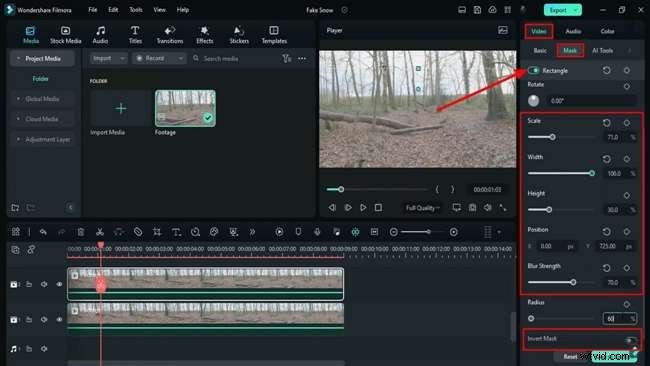The image size is (650, 366).
Task: Expand more timeline tools double chevron
Action: click(x=252, y=232)
